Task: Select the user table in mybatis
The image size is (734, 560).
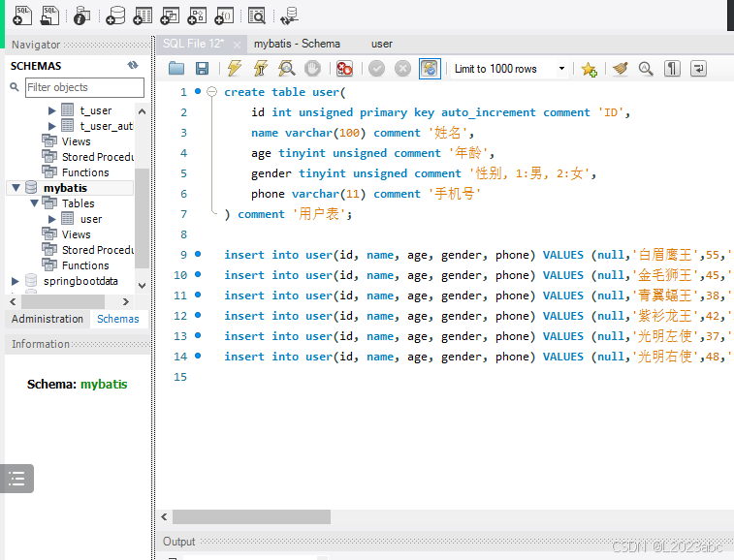Action: click(91, 219)
